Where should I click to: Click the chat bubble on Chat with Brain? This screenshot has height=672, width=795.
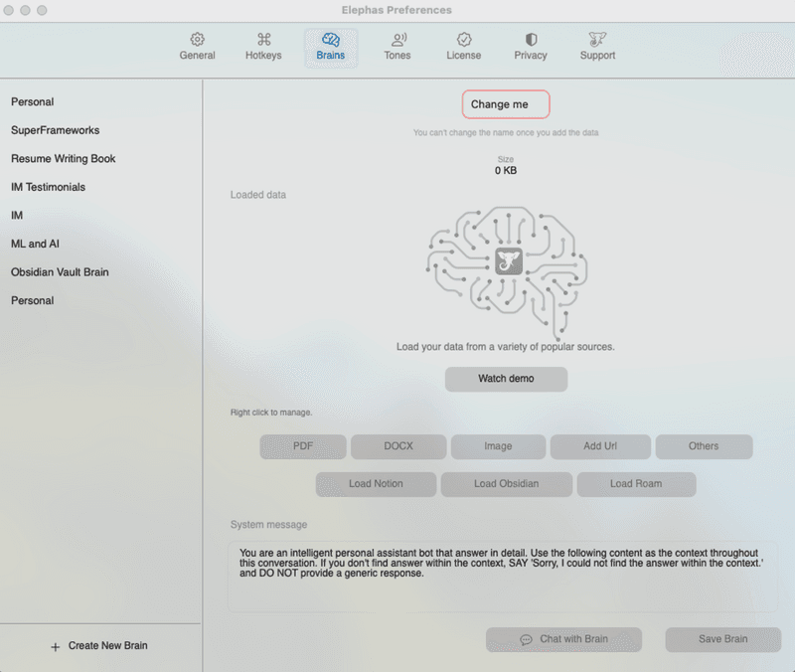click(527, 639)
